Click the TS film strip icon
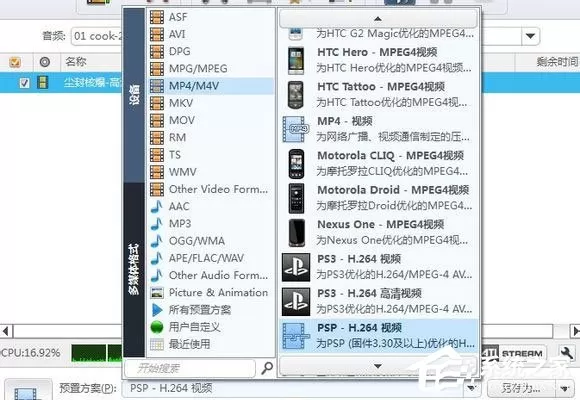This screenshot has height=400, width=580. point(157,155)
